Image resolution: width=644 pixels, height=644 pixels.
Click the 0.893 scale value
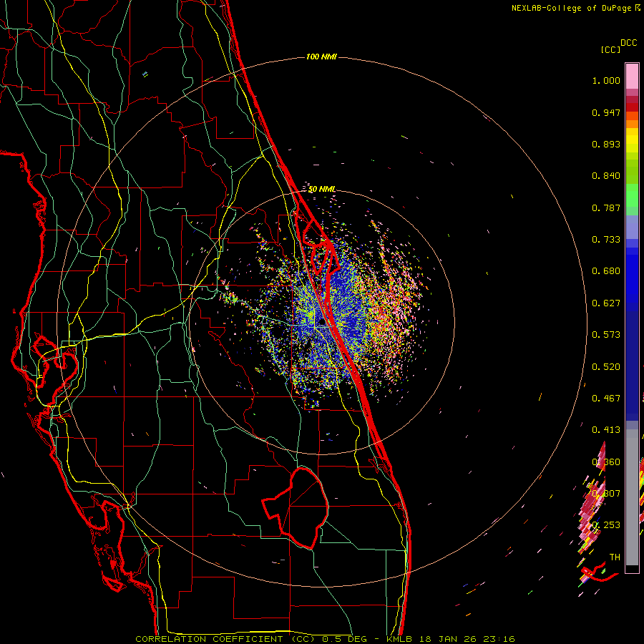(606, 144)
